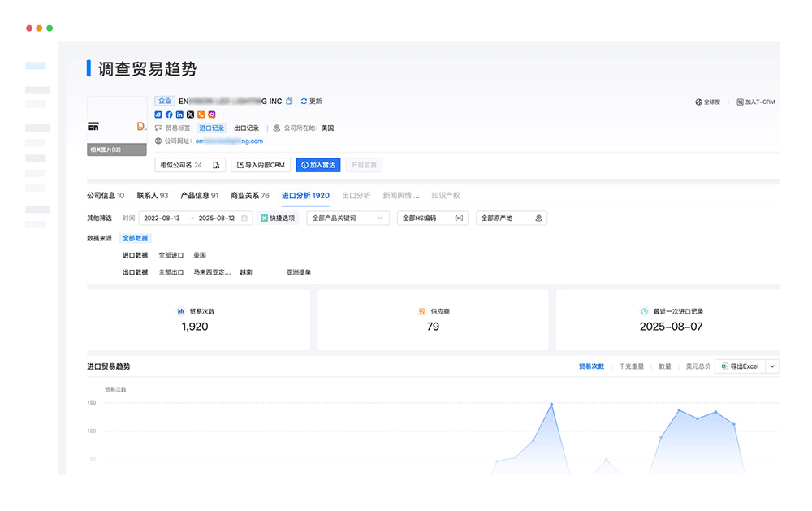Open the 快捷选项 green shortcut icon
Screen dimensions: 812x511
(265, 217)
